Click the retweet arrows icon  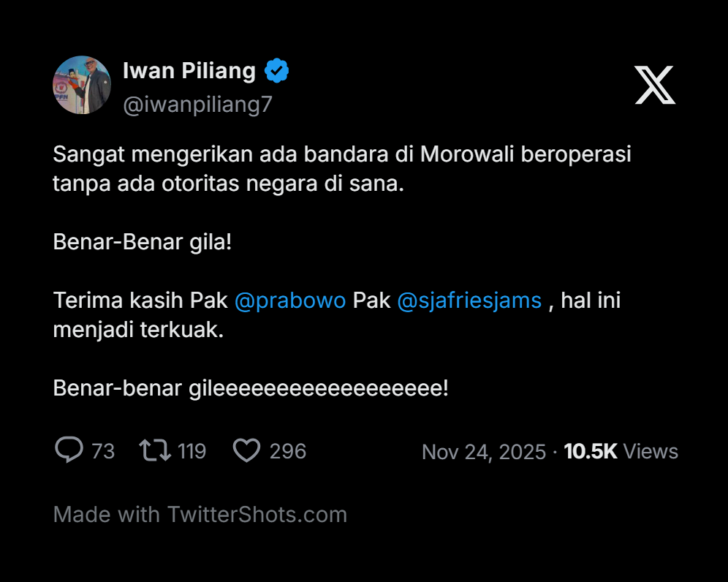point(155,450)
